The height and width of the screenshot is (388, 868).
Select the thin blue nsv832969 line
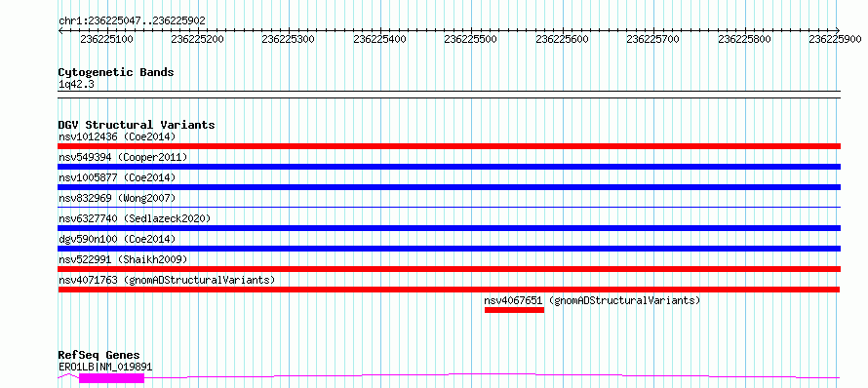click(450, 208)
